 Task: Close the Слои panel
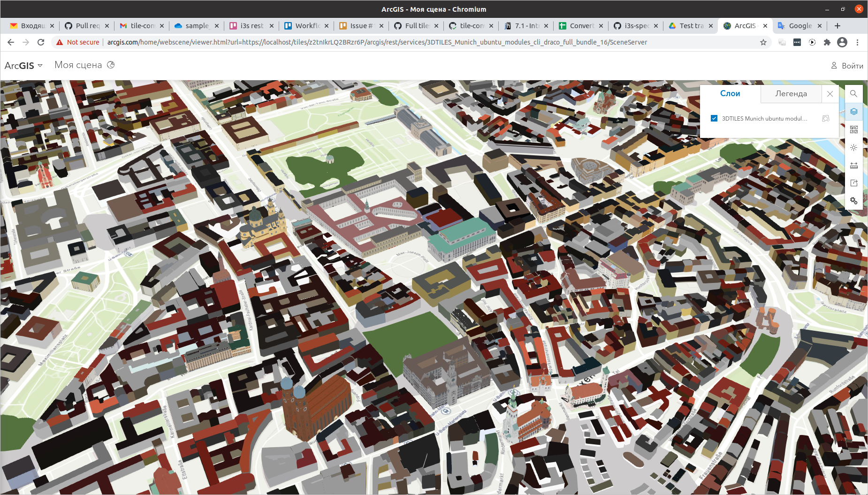830,93
